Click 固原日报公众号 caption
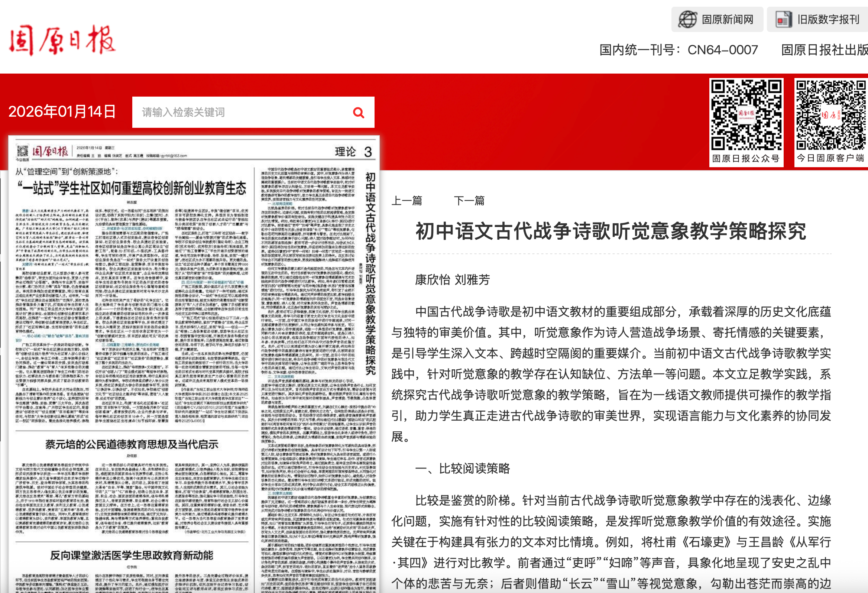 (746, 158)
